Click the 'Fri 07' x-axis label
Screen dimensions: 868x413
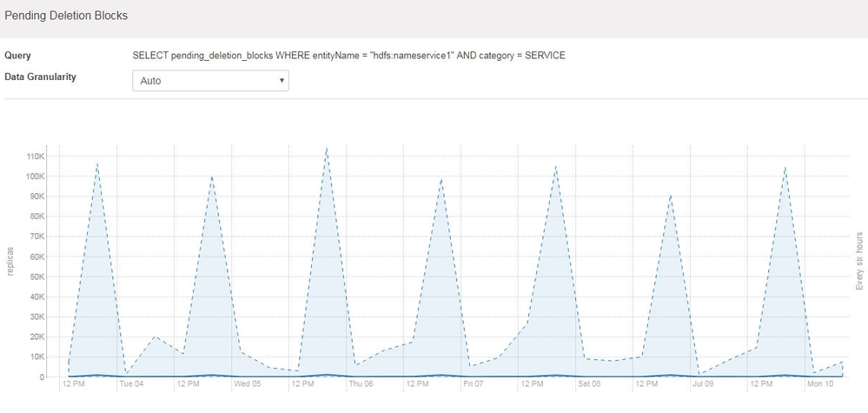475,383
